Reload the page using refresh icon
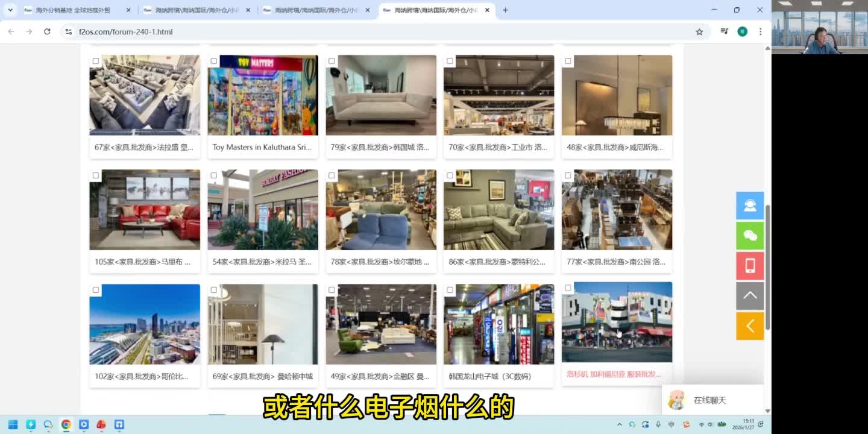868x434 pixels. click(x=47, y=31)
